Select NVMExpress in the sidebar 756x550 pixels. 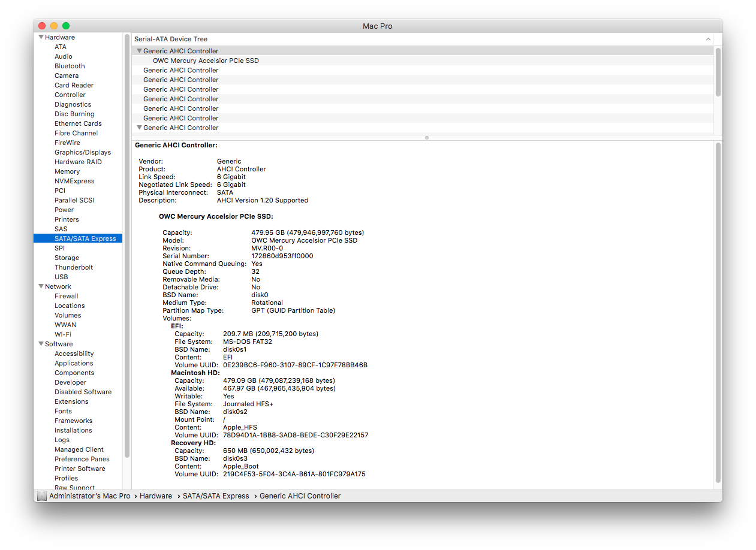tap(74, 181)
